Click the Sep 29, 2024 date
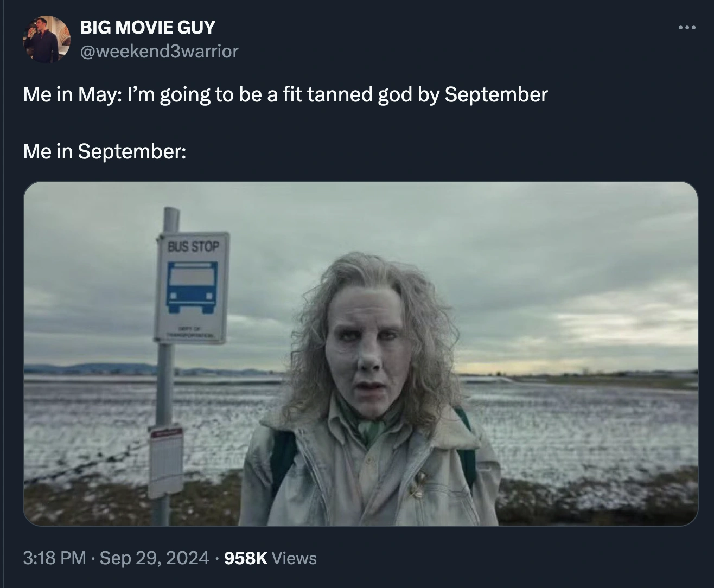The image size is (714, 588). [155, 558]
